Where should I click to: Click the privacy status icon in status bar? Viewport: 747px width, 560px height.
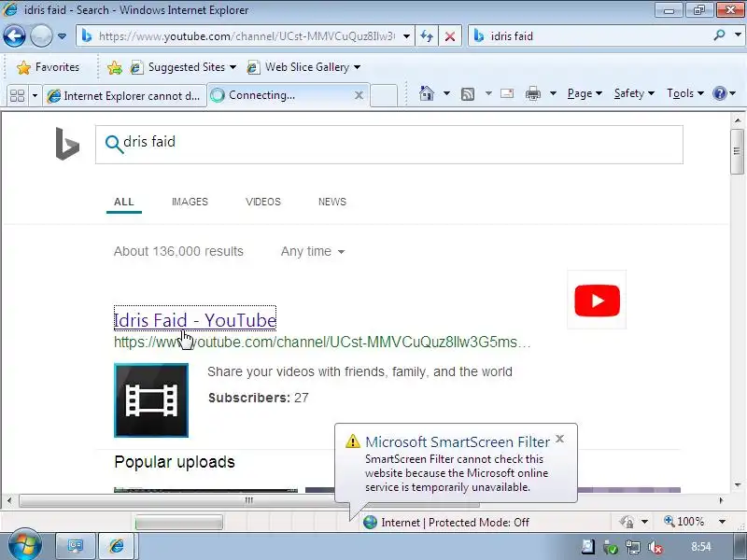pos(627,522)
